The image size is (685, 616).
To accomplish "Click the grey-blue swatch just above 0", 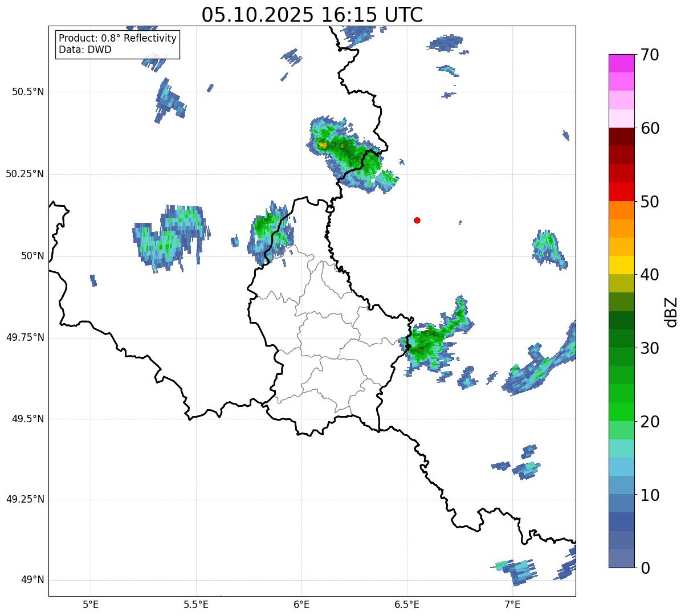I will point(622,558).
